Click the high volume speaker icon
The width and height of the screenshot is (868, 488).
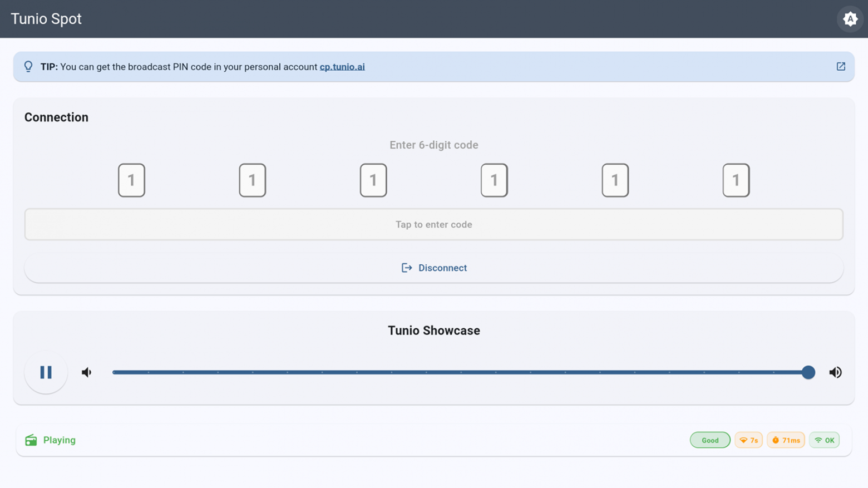coord(835,372)
